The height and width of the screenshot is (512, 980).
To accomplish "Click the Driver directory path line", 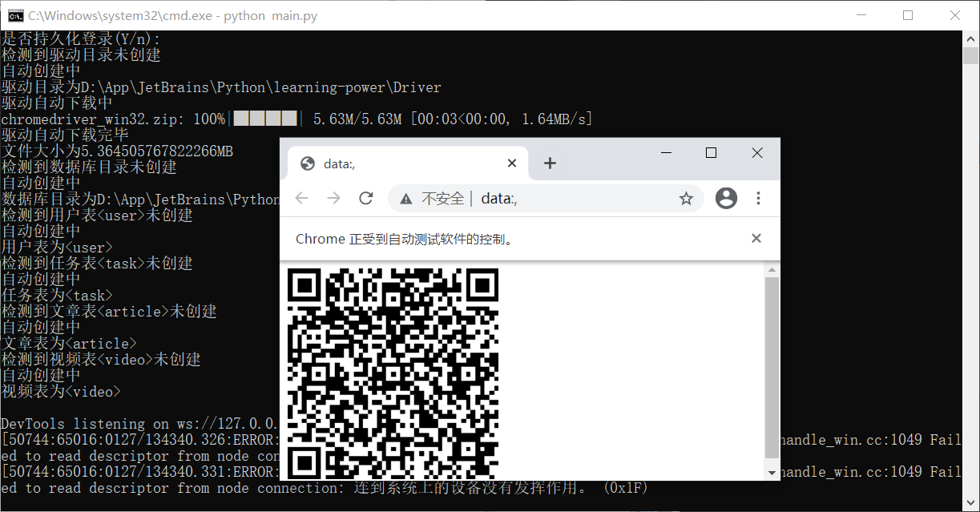I will 221,87.
